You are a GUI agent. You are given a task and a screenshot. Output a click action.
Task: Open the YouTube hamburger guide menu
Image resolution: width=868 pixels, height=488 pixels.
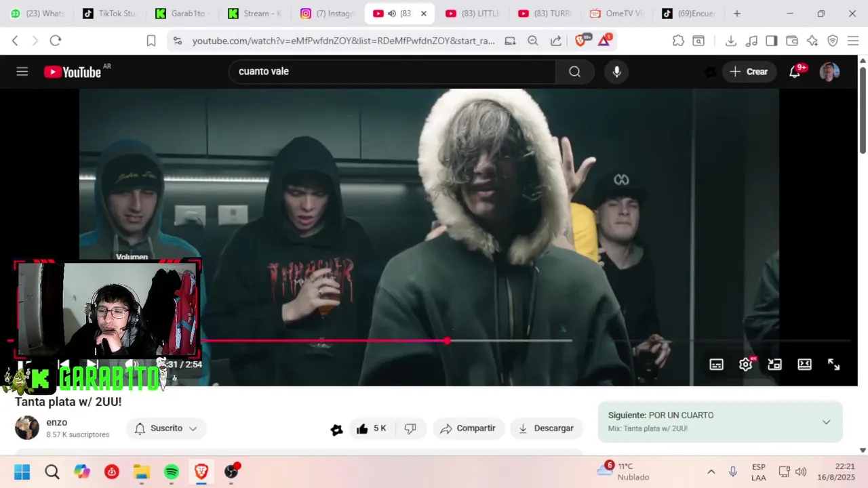(x=22, y=71)
